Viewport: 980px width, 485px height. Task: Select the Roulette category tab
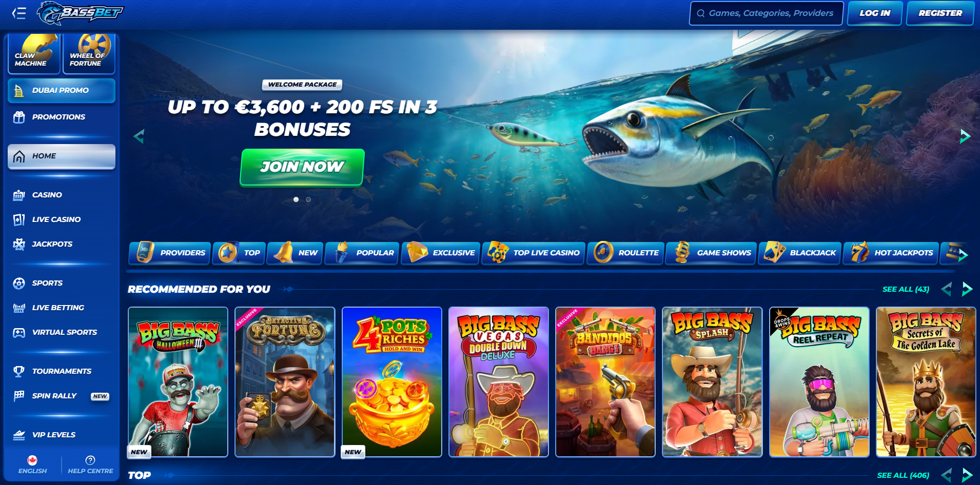(625, 253)
